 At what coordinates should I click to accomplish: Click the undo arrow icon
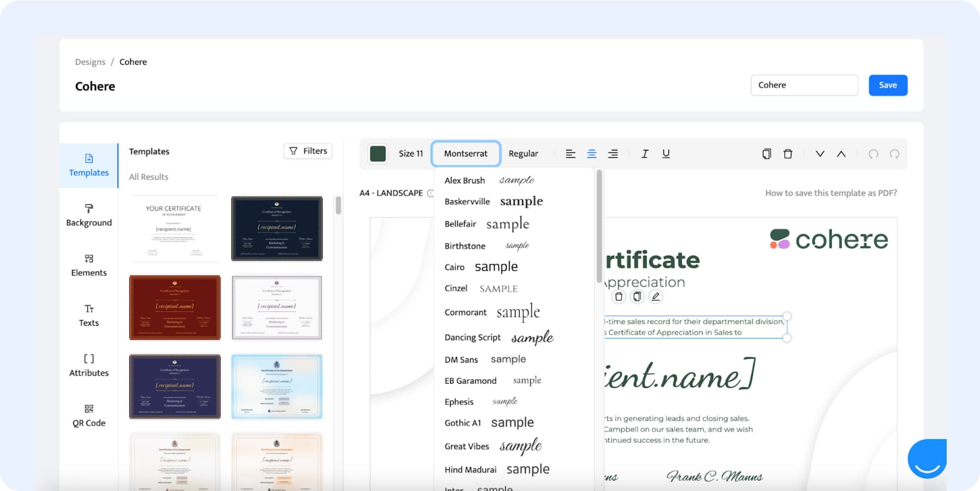pyautogui.click(x=873, y=154)
